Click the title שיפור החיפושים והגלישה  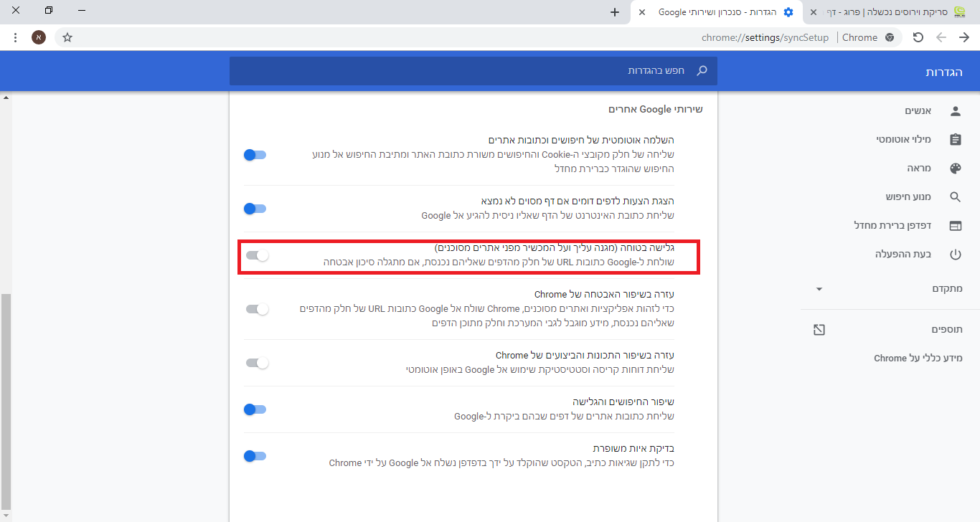point(623,402)
